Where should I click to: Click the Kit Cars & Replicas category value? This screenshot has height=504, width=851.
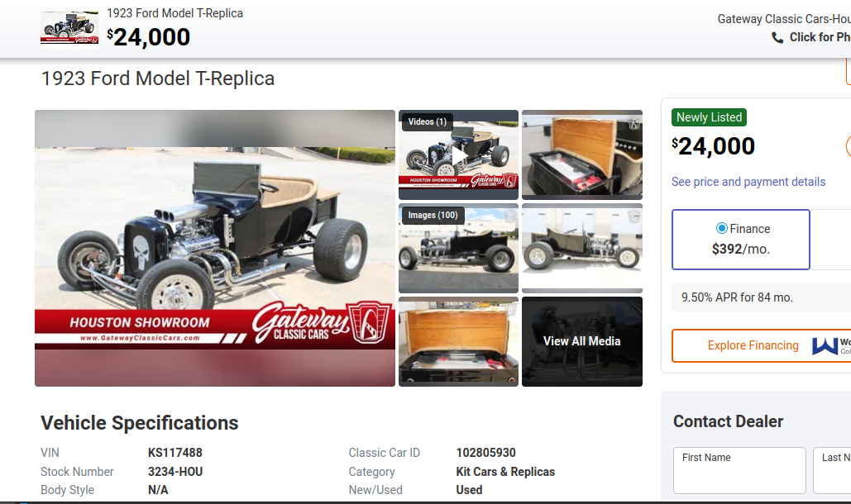[x=505, y=472]
